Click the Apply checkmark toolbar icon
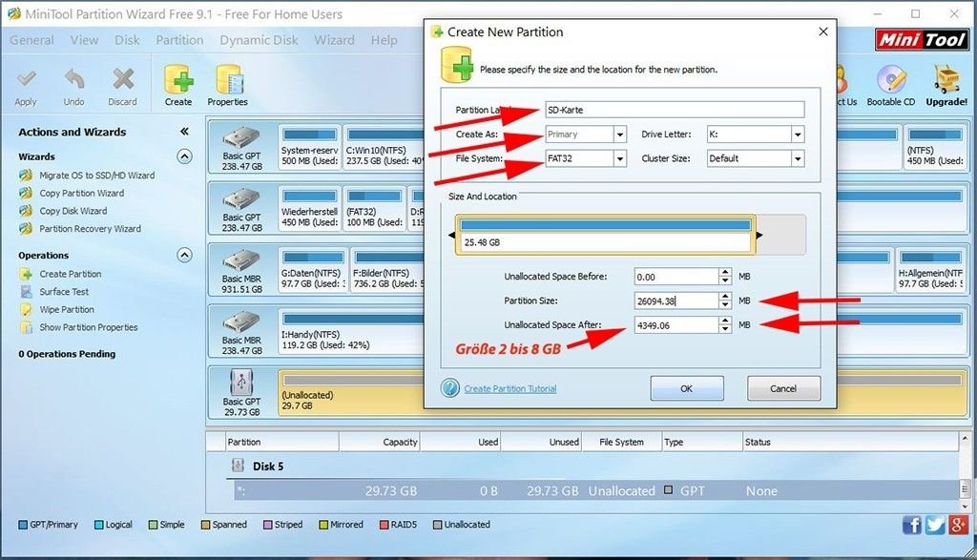This screenshot has width=977, height=560. pos(26,80)
